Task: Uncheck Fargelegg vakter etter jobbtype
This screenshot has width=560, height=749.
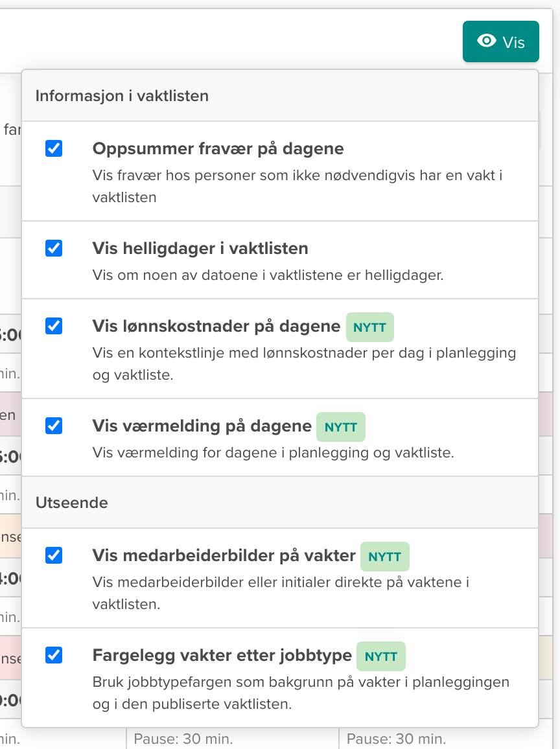Action: click(x=53, y=656)
